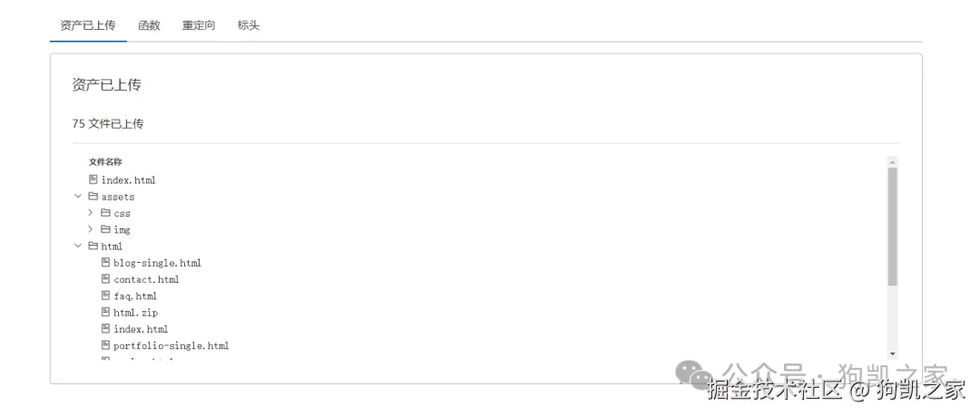This screenshot has height=416, width=980.
Task: Click the css folder icon
Action: click(x=106, y=213)
